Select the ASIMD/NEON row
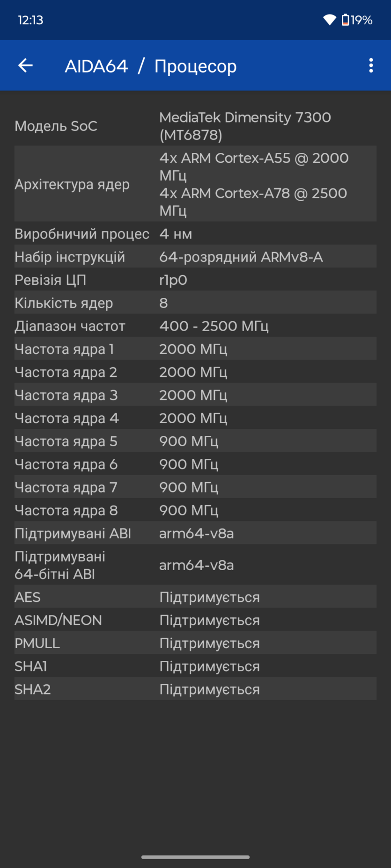391x868 pixels. coord(195,620)
